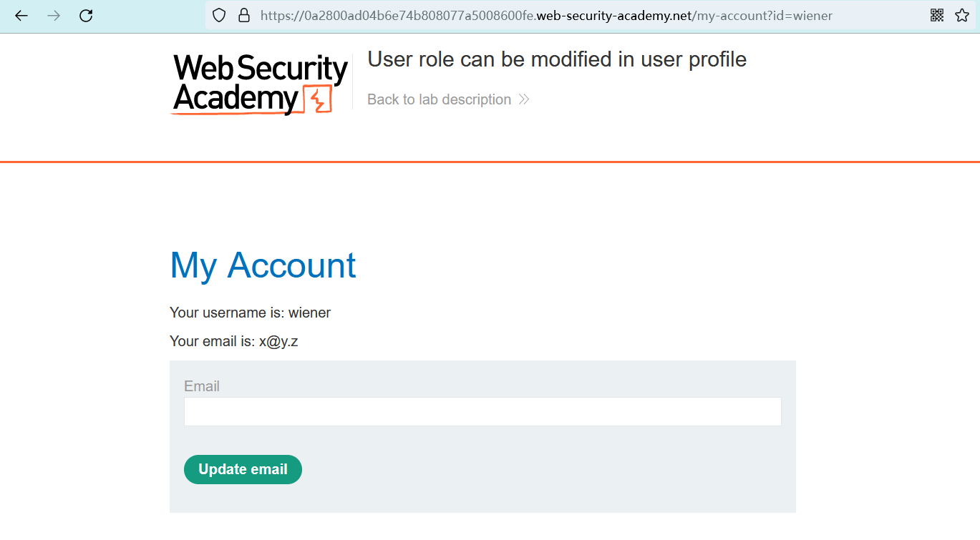The image size is (980, 540).
Task: Click the browser back arrow
Action: [x=21, y=15]
